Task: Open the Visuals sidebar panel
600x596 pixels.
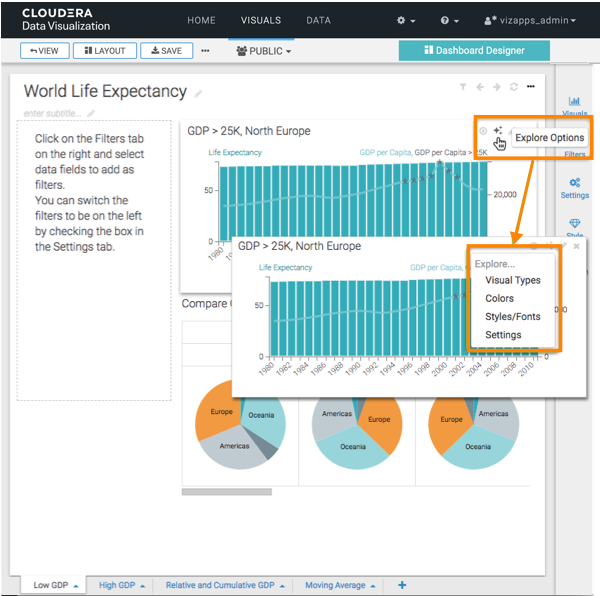Action: pyautogui.click(x=574, y=106)
